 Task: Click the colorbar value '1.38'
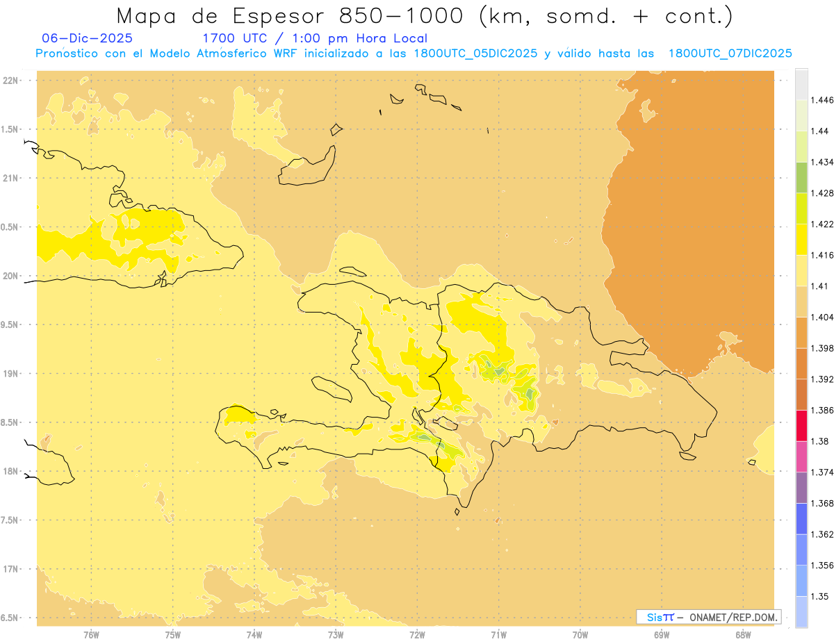[821, 441]
